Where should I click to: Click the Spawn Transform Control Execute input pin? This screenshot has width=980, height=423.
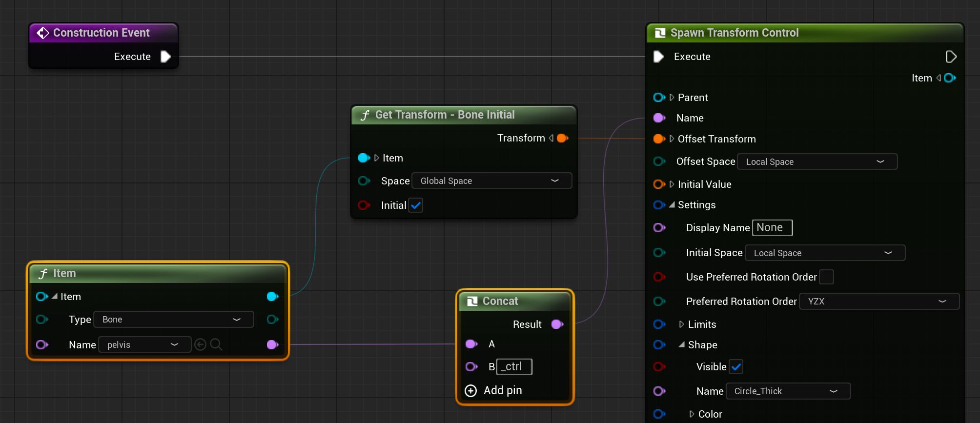tap(658, 57)
